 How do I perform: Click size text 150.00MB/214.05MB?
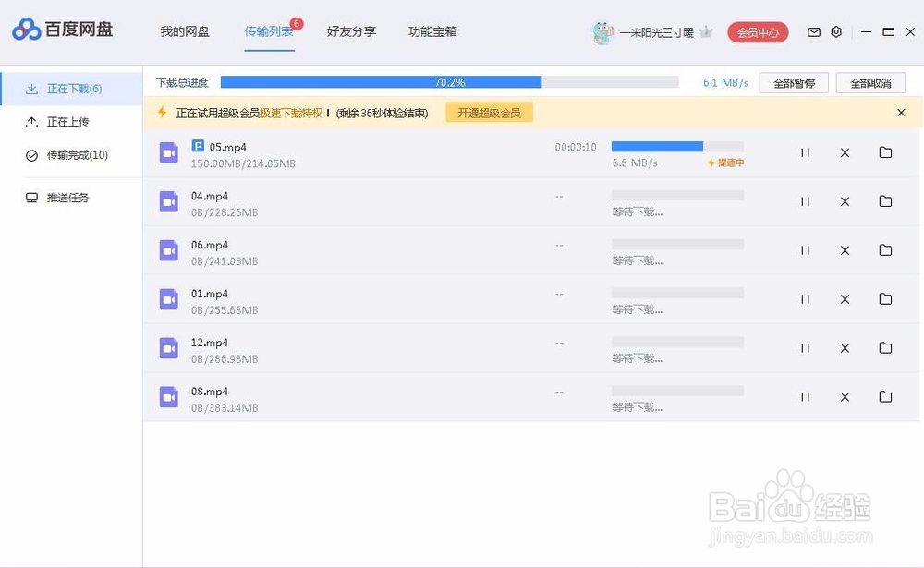point(243,163)
